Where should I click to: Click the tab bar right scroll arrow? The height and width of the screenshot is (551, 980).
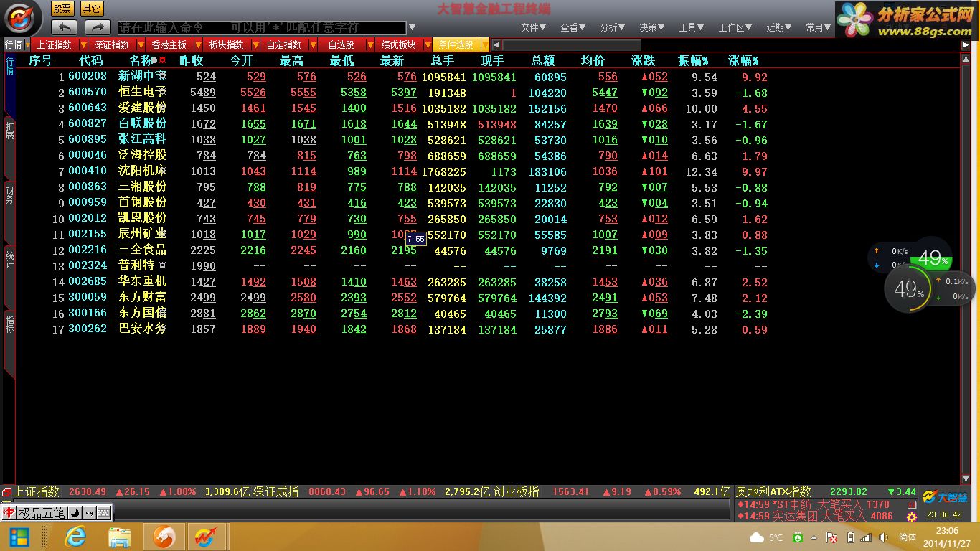(x=966, y=44)
